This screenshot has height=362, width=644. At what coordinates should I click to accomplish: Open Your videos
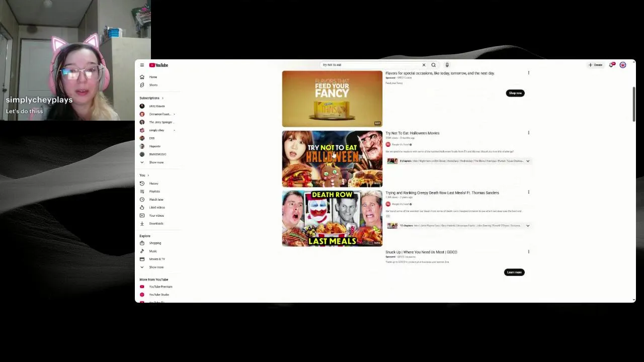click(x=156, y=216)
